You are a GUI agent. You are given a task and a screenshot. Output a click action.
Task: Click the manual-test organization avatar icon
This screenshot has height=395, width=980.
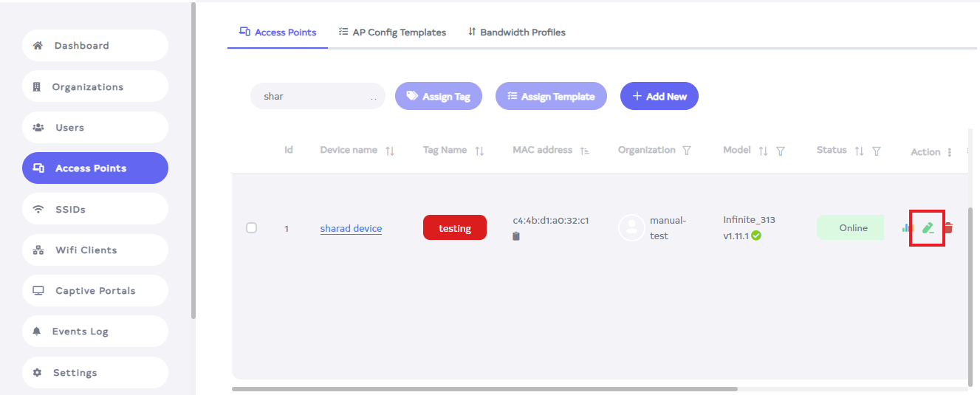pyautogui.click(x=631, y=228)
